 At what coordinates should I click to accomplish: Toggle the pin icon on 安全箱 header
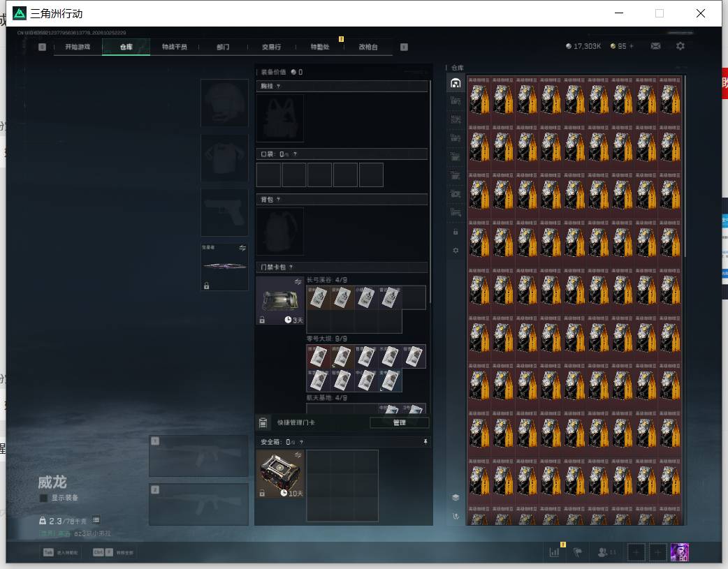click(425, 442)
